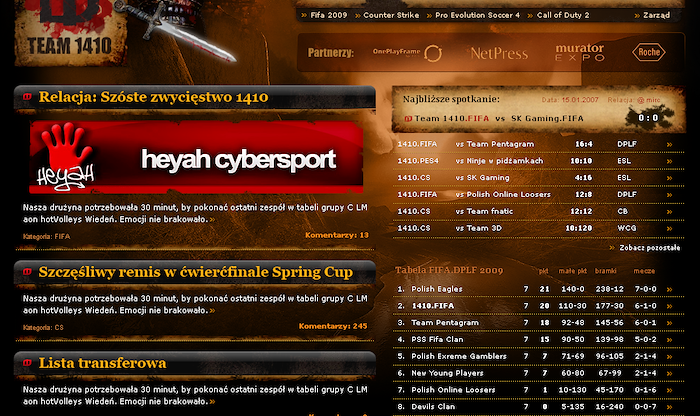The width and height of the screenshot is (700, 416).
Task: Open arrow for 1410.CS vs Team fnatic
Action: point(669,212)
